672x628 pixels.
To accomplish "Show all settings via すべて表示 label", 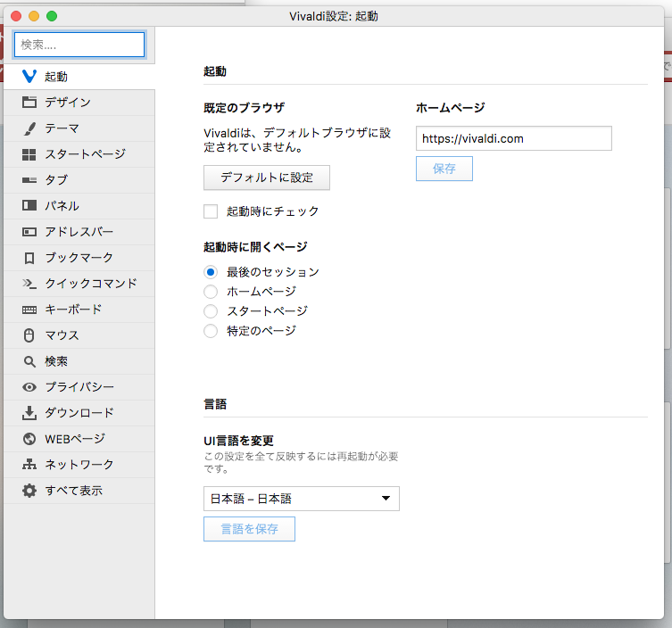I will [74, 491].
